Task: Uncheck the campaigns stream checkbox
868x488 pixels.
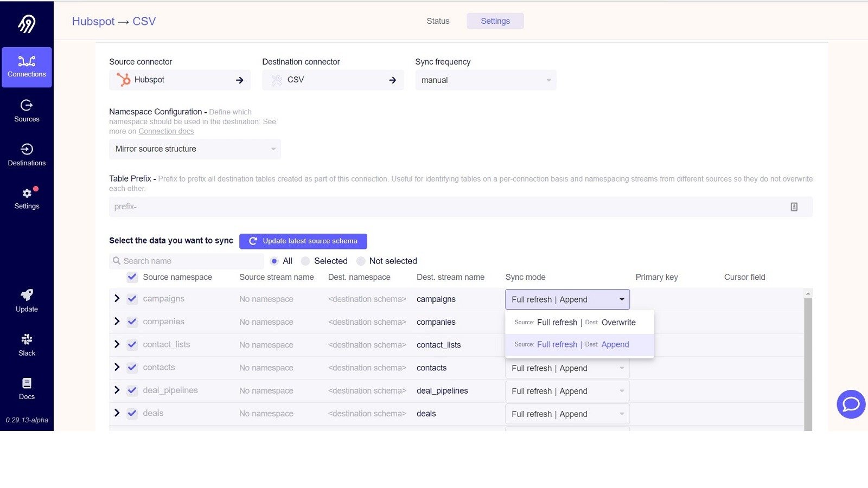Action: [x=132, y=299]
